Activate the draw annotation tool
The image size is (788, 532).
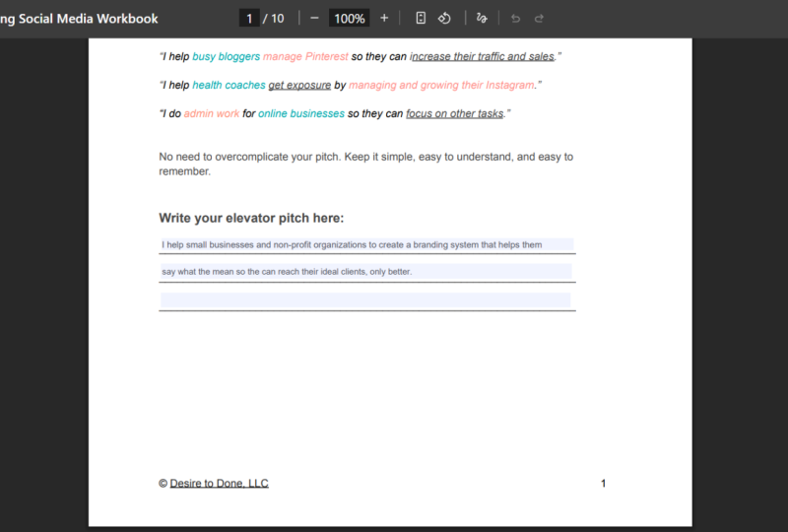(482, 19)
